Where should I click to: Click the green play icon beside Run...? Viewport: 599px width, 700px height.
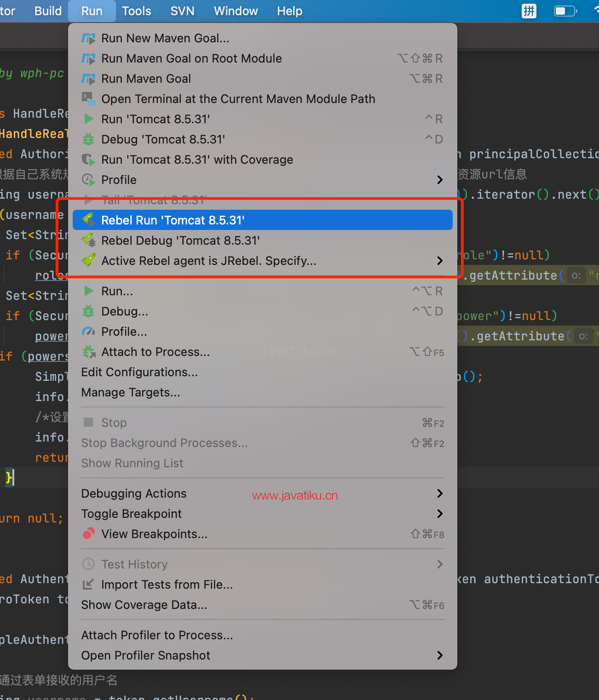[x=88, y=291]
